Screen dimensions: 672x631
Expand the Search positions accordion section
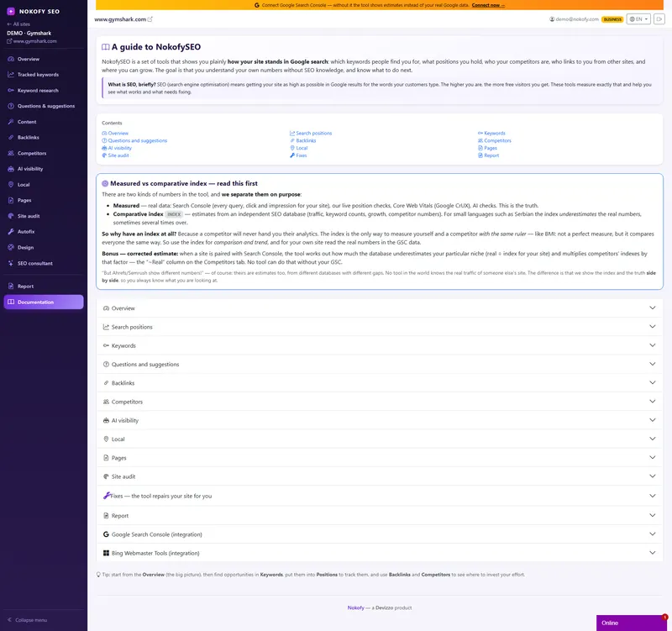point(380,327)
